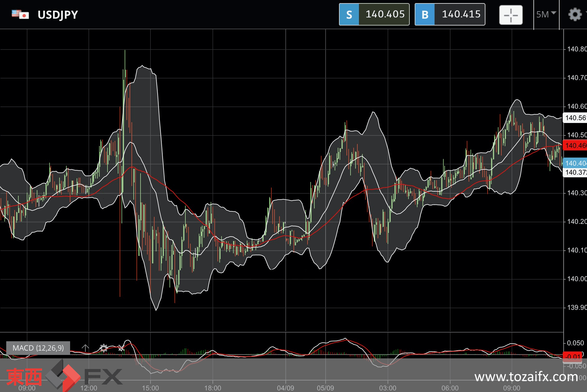Screen dimensions: 587x392
Task: Click the blue B buy icon
Action: [425, 14]
